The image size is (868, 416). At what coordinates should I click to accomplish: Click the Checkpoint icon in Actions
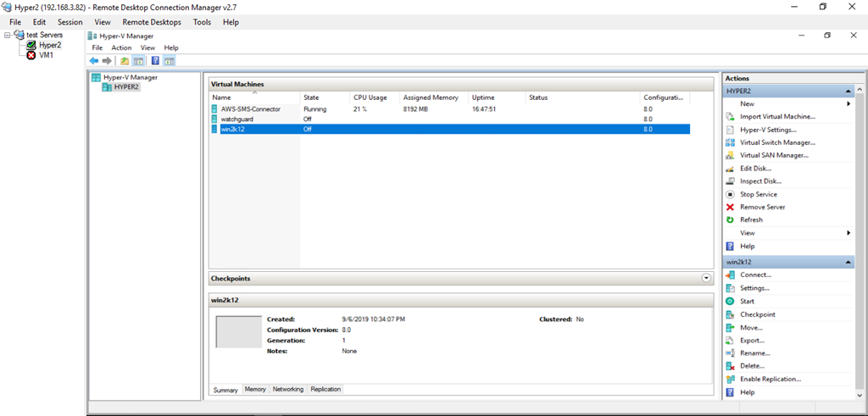point(730,314)
